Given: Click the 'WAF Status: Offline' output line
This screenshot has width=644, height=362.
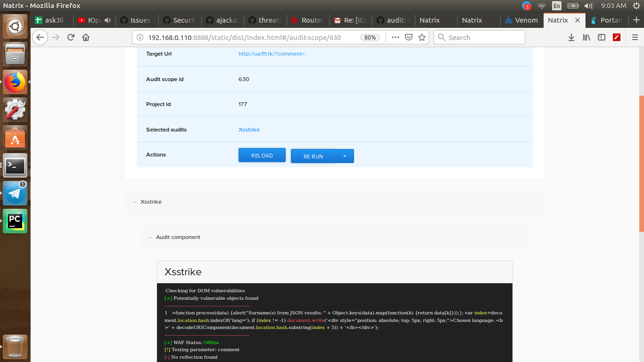Looking at the screenshot, I should click(x=192, y=343).
